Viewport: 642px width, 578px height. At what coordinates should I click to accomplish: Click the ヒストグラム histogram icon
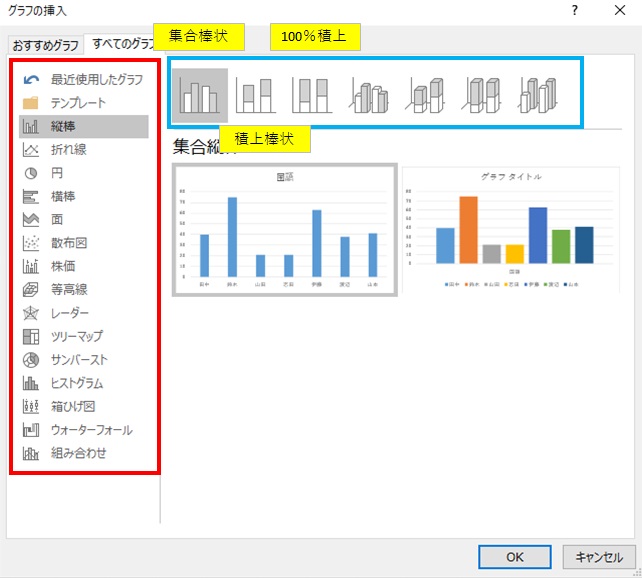pyautogui.click(x=31, y=383)
